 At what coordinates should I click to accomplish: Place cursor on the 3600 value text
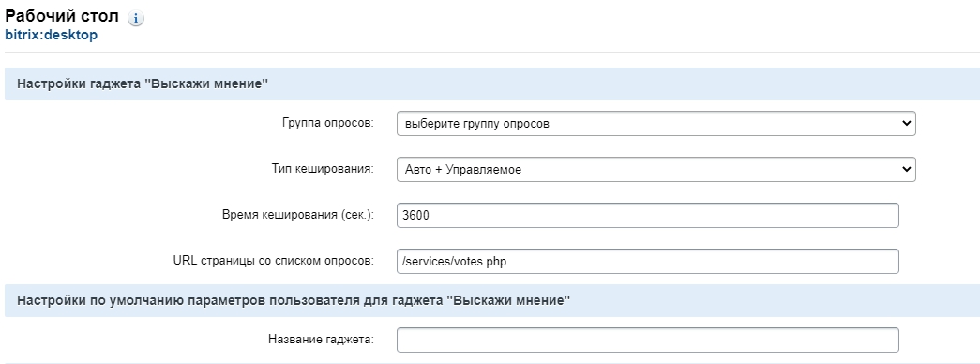coord(416,215)
